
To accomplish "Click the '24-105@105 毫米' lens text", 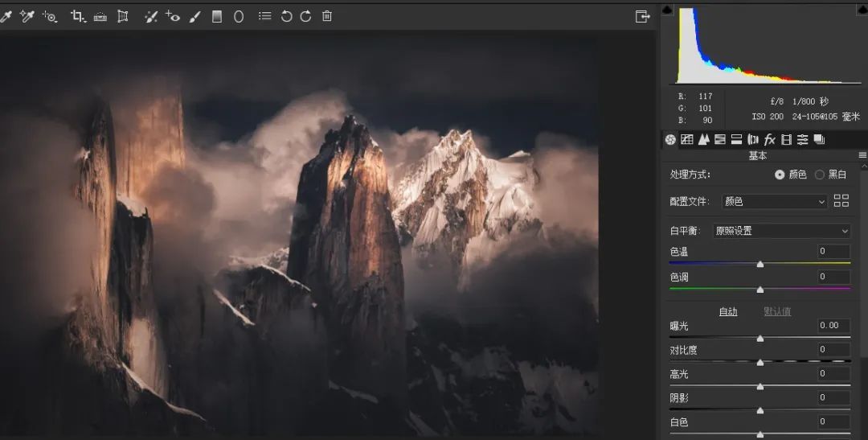I will pyautogui.click(x=825, y=117).
